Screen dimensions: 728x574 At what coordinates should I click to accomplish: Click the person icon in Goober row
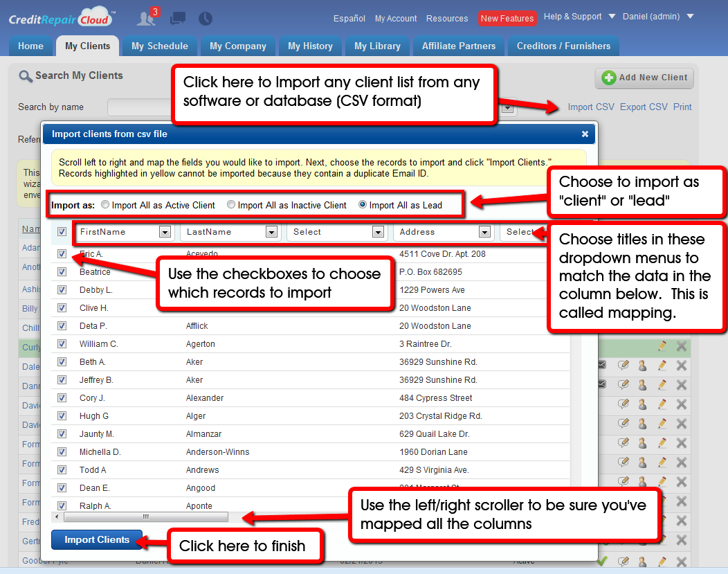(x=643, y=562)
